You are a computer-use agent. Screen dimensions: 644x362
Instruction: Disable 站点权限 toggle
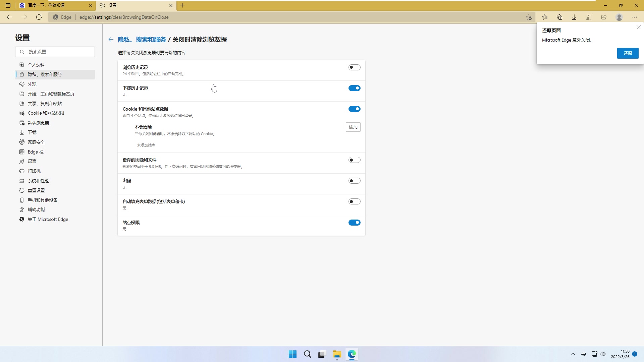(354, 223)
